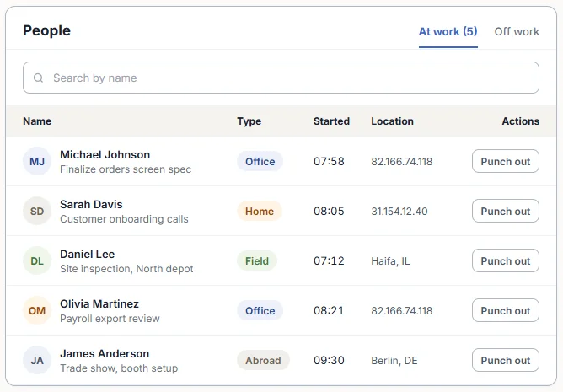Click 'Payroll export review' note
563x392 pixels.
110,319
